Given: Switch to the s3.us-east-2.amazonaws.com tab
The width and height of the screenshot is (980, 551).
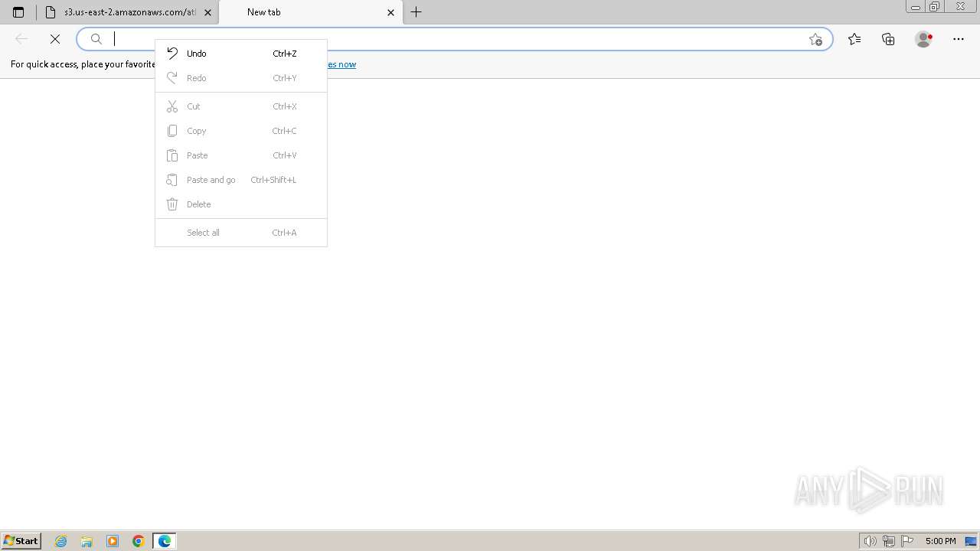Looking at the screenshot, I should [x=127, y=12].
